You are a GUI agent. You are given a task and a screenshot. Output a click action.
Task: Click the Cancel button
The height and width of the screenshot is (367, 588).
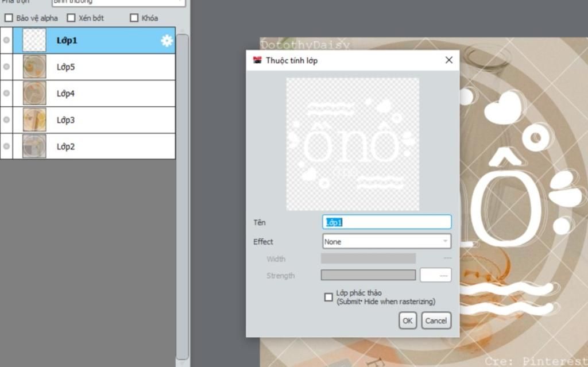[x=436, y=320]
